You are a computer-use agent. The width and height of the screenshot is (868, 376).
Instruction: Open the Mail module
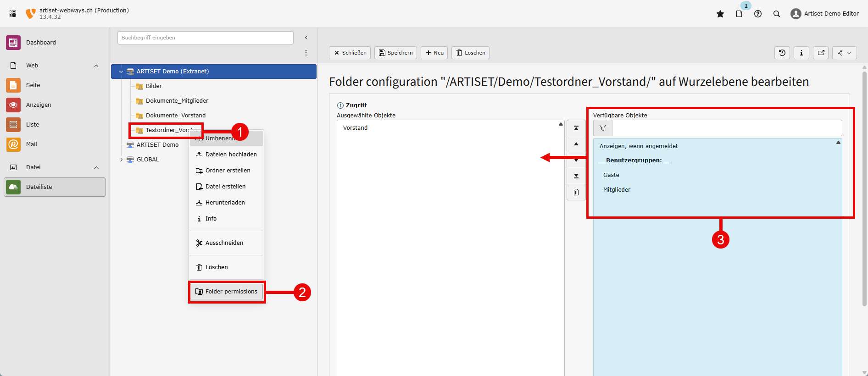click(x=55, y=144)
